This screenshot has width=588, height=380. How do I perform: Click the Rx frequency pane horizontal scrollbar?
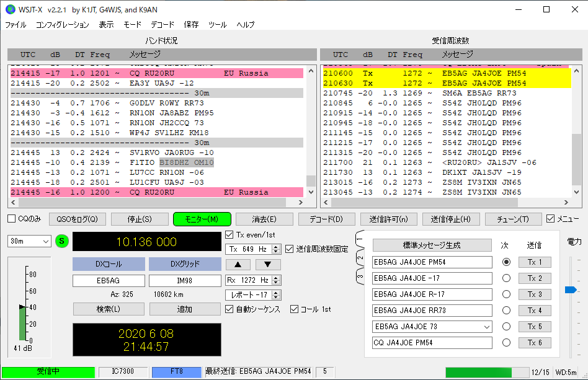(x=446, y=202)
